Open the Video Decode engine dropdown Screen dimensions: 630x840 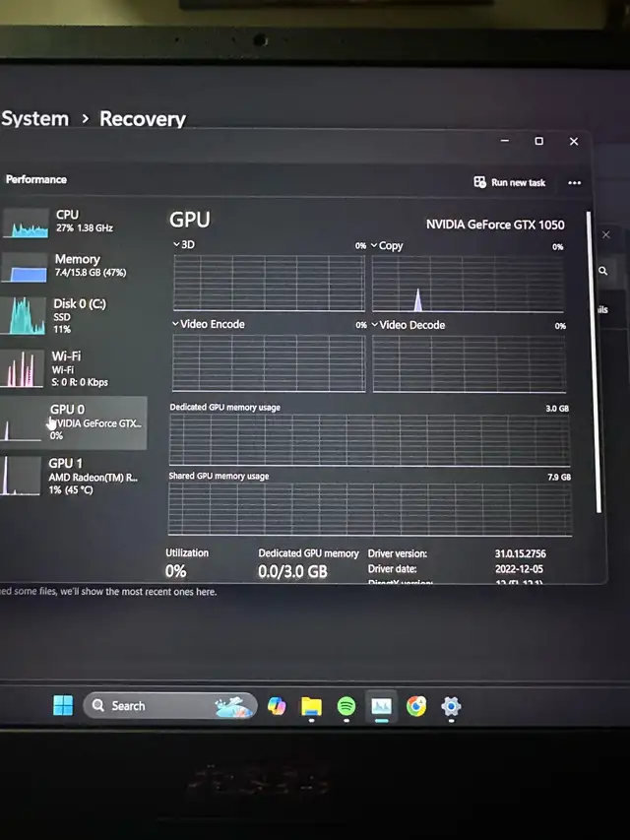pos(409,325)
